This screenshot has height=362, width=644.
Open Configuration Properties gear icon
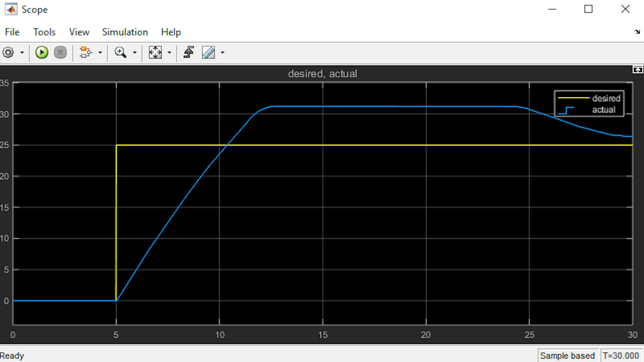coord(8,52)
